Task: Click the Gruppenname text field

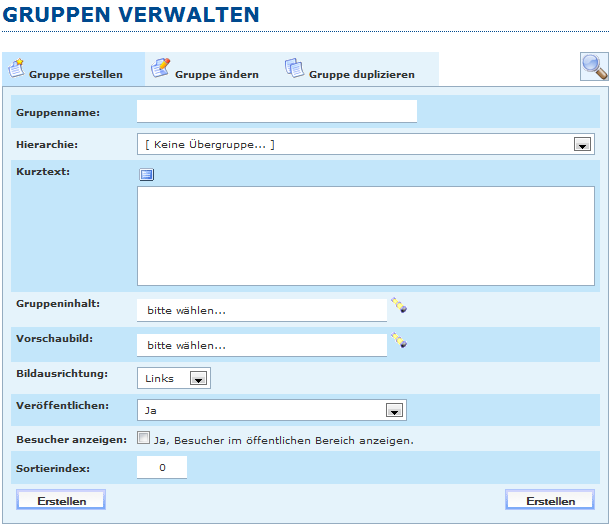Action: (277, 111)
